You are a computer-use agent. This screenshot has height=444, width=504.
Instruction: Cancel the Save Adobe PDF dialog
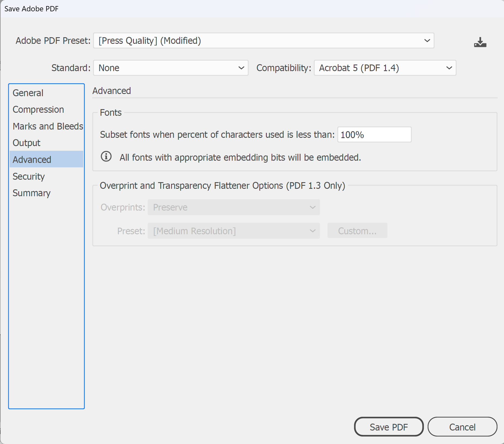pyautogui.click(x=462, y=427)
